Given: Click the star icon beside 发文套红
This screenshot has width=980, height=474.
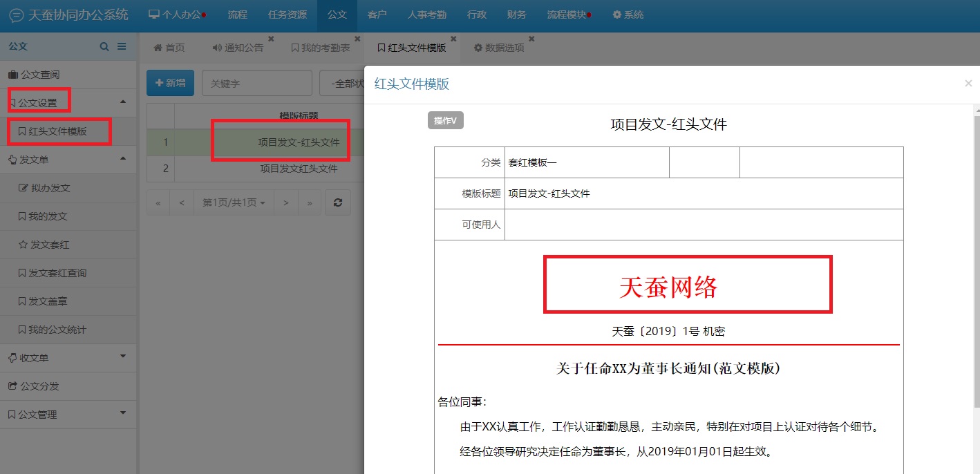Looking at the screenshot, I should tap(22, 245).
